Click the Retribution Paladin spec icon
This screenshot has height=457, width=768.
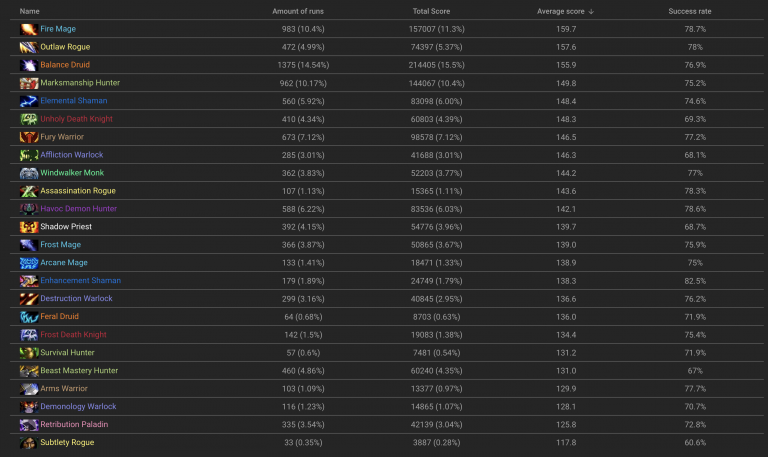tap(28, 425)
